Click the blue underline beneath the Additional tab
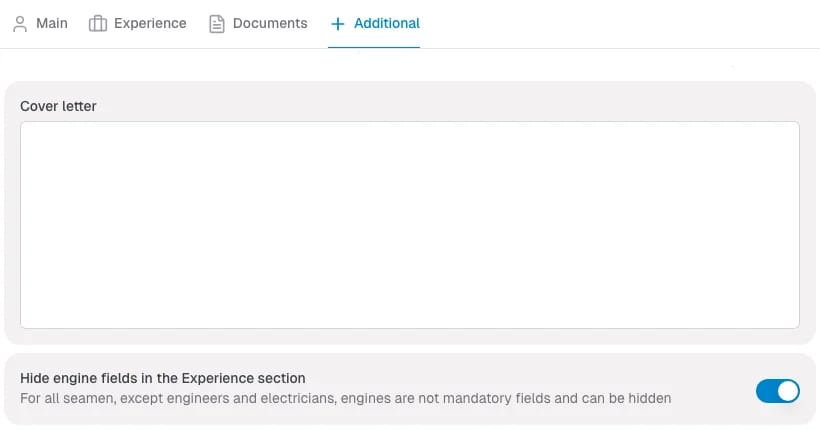820x430 pixels. 374,47
